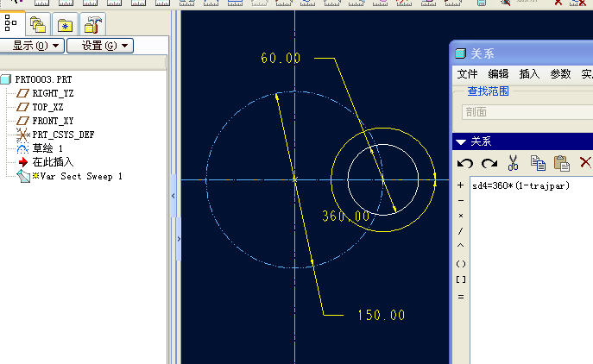Open the 设置 dropdown menu
Screen dimensions: 593x364
(100, 46)
